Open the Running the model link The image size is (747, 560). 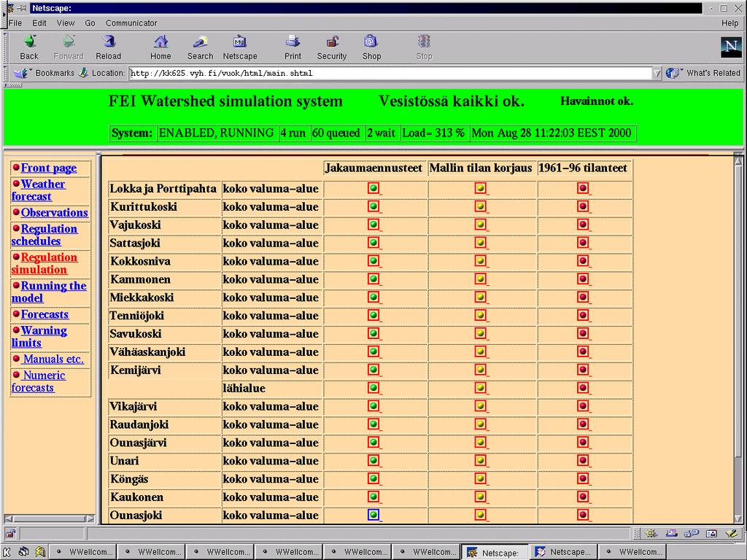point(49,292)
